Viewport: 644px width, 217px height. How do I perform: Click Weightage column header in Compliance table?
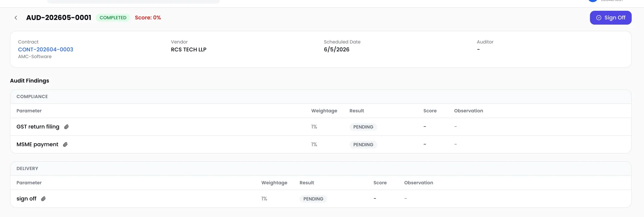324,111
